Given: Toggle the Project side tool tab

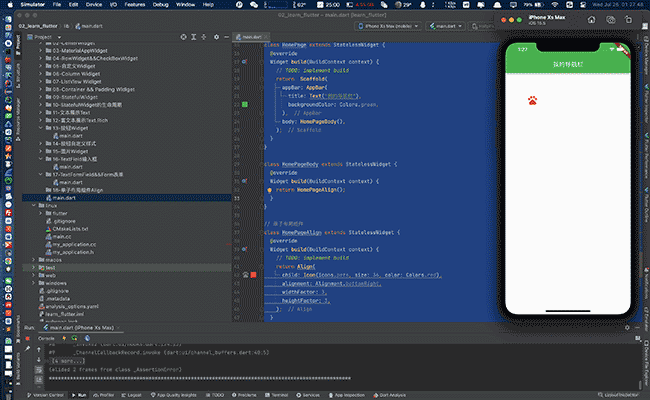Looking at the screenshot, I should (18, 44).
